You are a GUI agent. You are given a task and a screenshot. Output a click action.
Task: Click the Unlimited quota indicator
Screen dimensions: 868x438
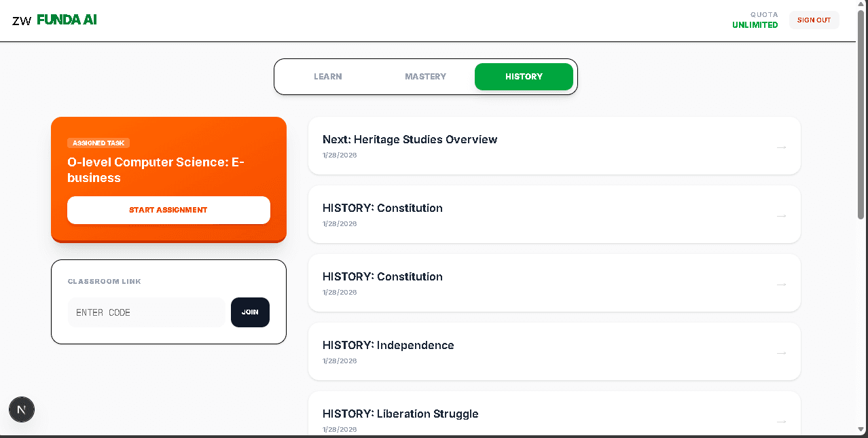(755, 25)
